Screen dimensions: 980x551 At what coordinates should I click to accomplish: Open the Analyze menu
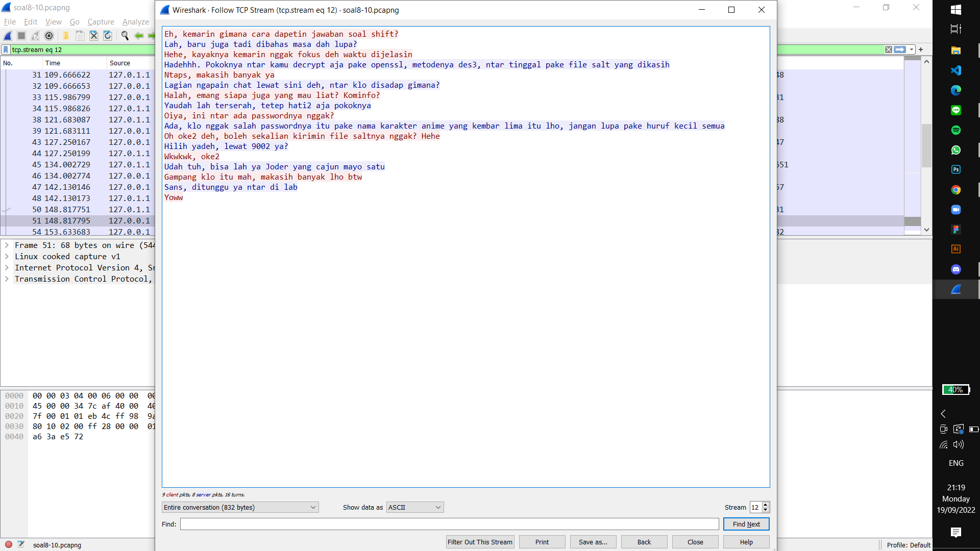click(135, 22)
